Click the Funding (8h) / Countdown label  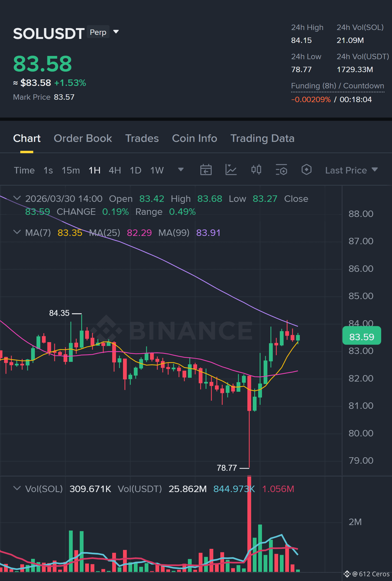point(337,86)
